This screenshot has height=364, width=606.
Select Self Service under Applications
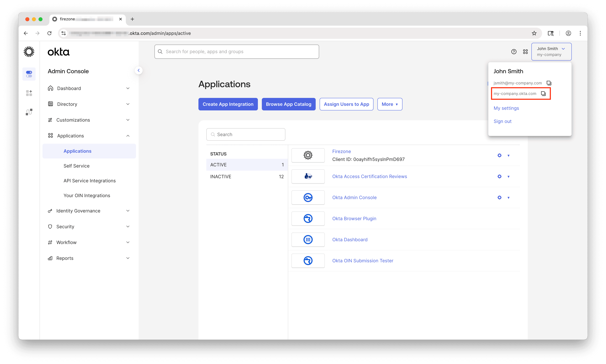[x=76, y=166]
